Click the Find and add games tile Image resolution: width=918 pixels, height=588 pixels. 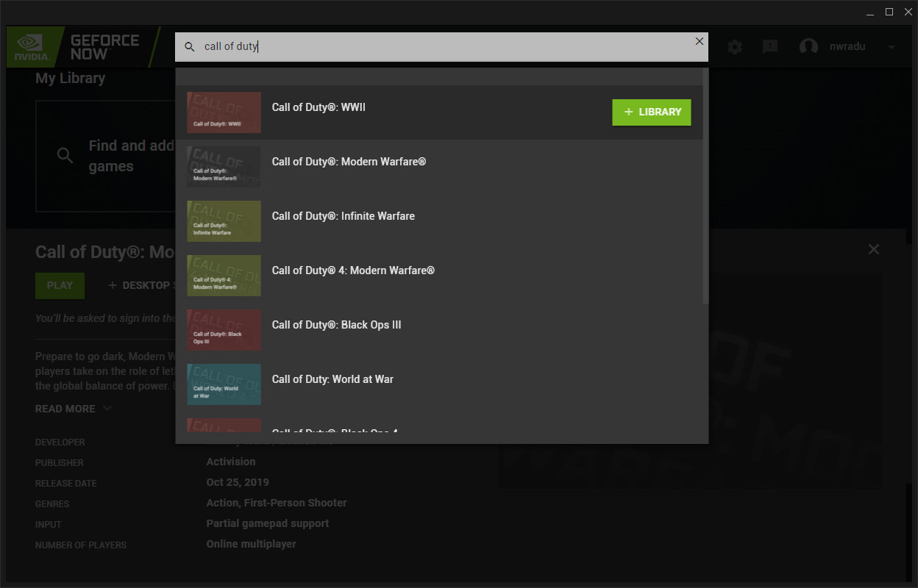(x=105, y=156)
